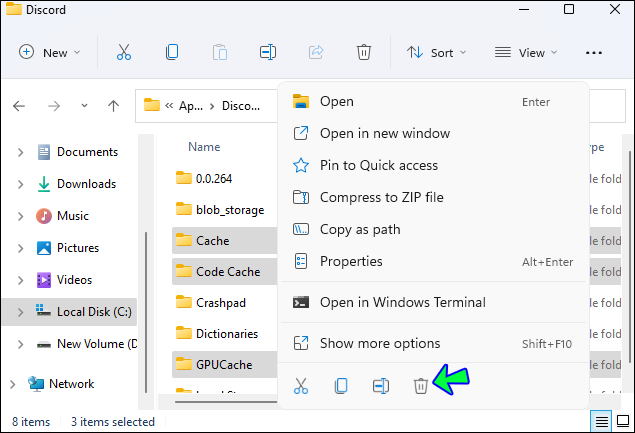Open the Downloads folder in the sidebar
The height and width of the screenshot is (433, 635).
point(86,184)
